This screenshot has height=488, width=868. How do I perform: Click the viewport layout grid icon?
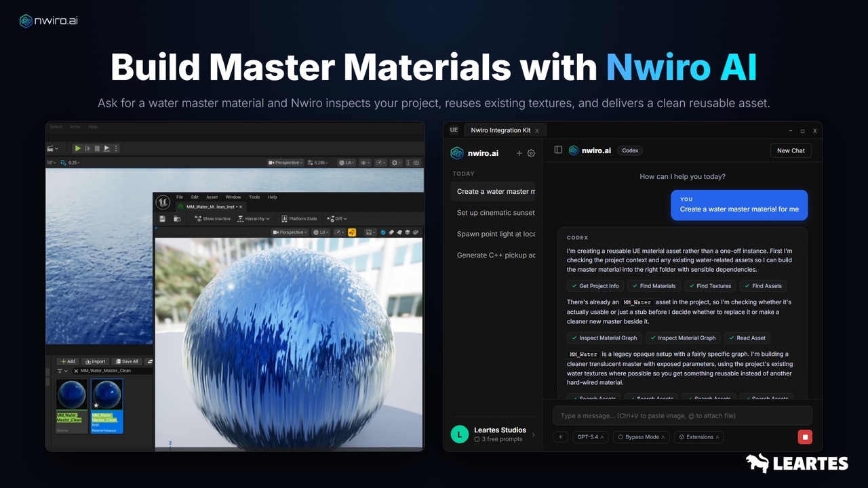(416, 163)
